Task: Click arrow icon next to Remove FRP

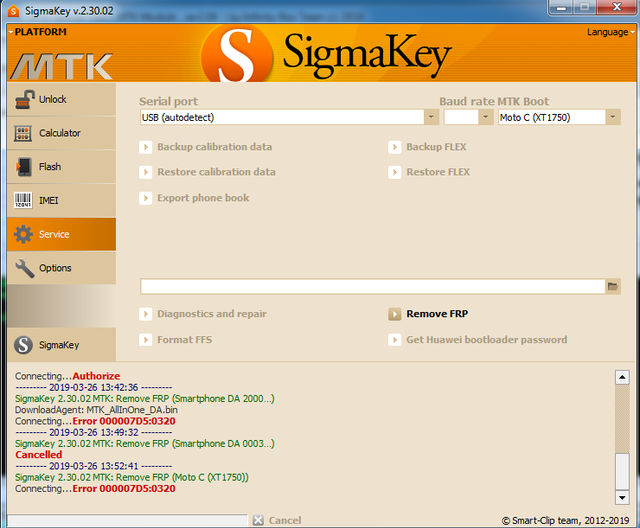Action: point(394,314)
